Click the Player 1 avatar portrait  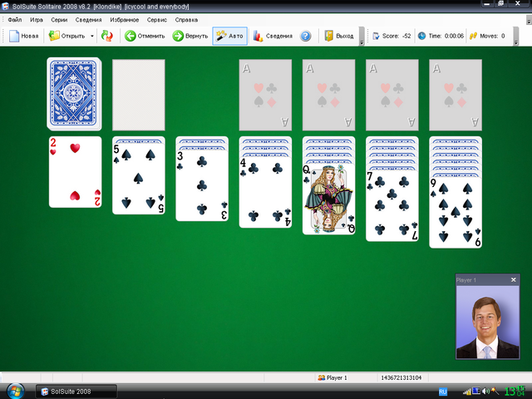(x=488, y=322)
